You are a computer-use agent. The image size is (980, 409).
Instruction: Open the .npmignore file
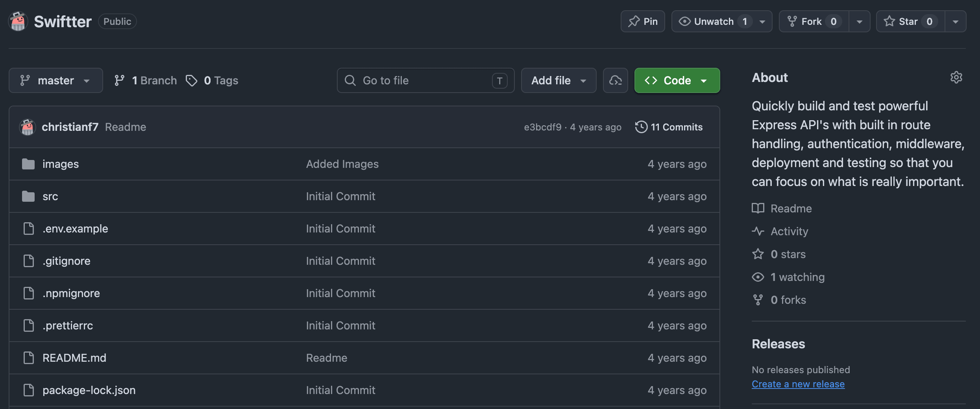coord(71,293)
